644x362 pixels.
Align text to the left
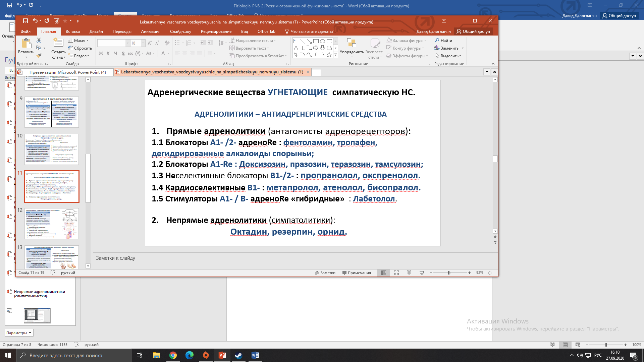[x=177, y=53]
